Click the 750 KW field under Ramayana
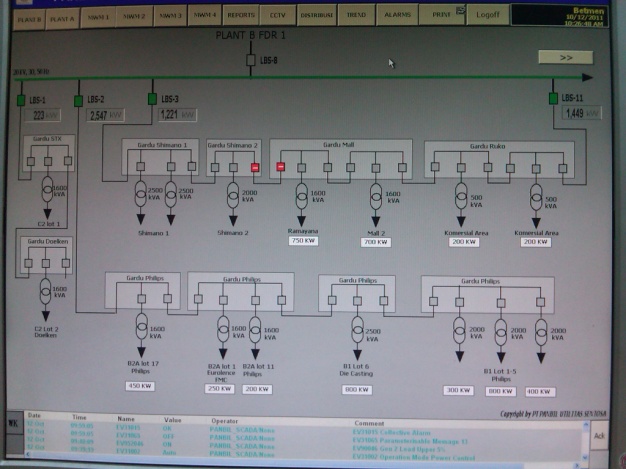The image size is (626, 469). [x=303, y=241]
